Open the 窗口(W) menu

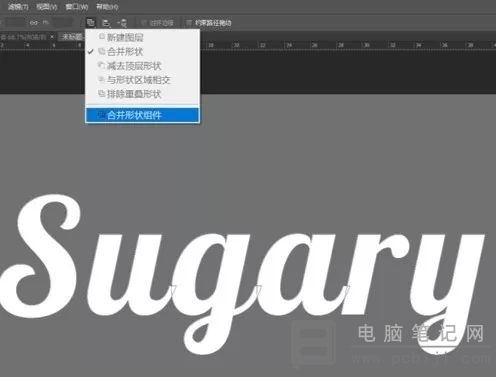[77, 7]
